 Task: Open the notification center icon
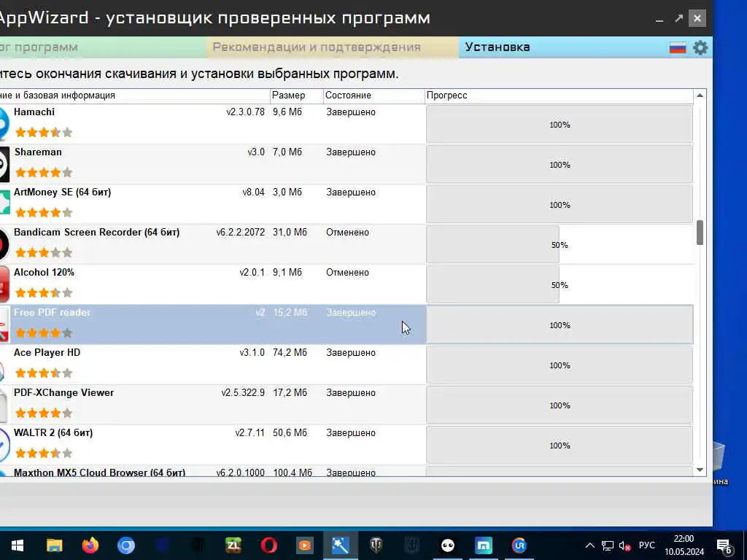click(724, 546)
